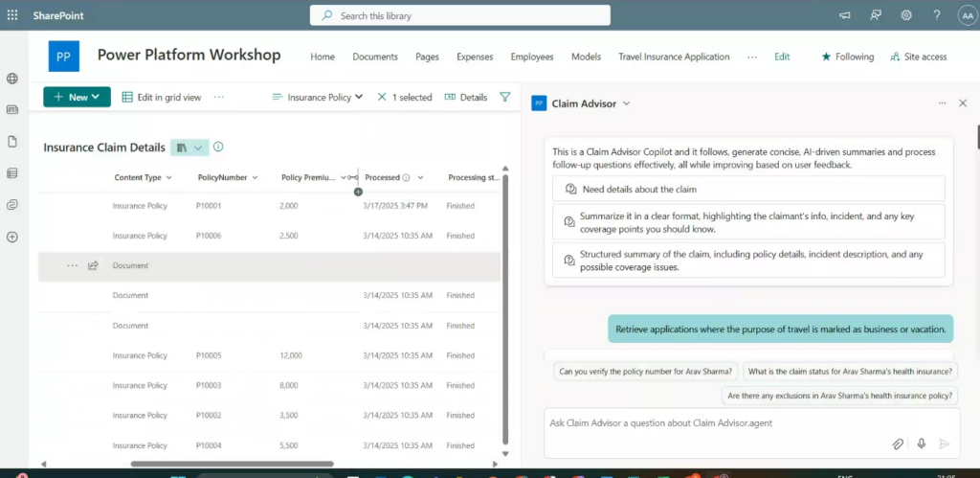Open Travel Insurance Application nav item
Image resolution: width=980 pixels, height=478 pixels.
(x=674, y=57)
